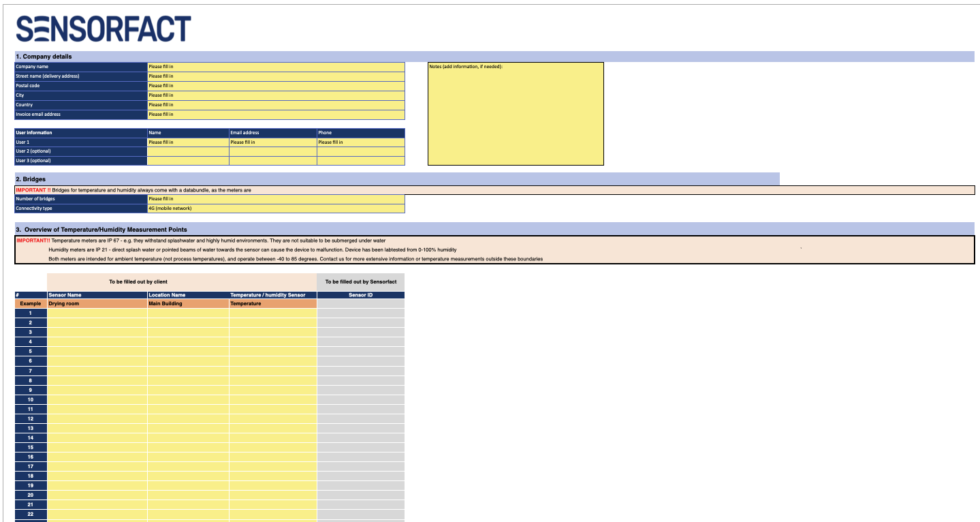Select the Country fill-in cell

point(275,105)
